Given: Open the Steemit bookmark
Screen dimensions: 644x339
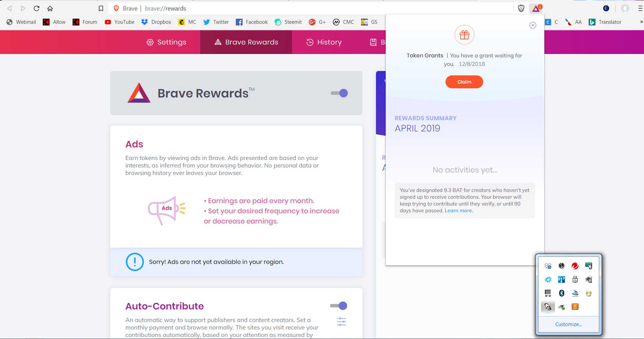Looking at the screenshot, I should [x=288, y=22].
